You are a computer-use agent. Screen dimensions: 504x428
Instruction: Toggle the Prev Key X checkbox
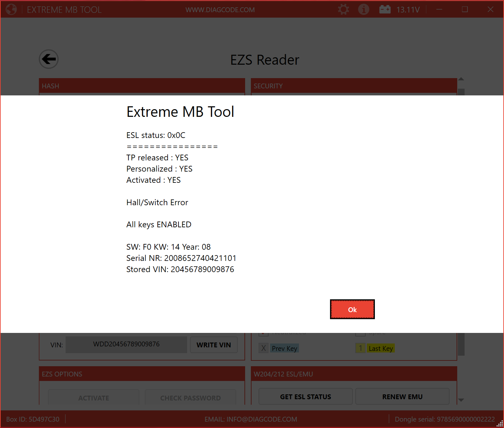click(263, 348)
